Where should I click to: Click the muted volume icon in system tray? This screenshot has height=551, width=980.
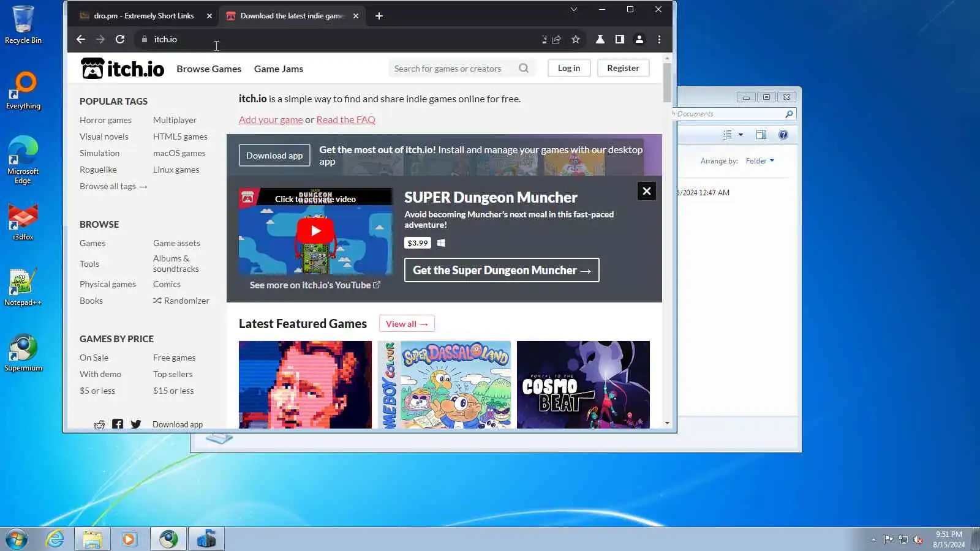(x=918, y=539)
